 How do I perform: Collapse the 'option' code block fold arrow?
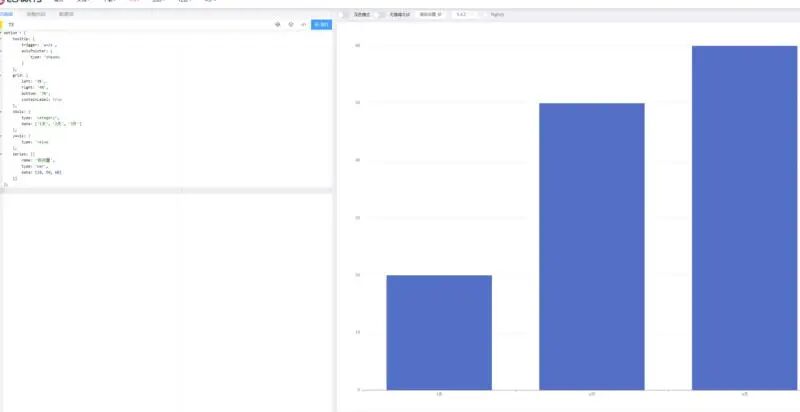(x=1, y=33)
